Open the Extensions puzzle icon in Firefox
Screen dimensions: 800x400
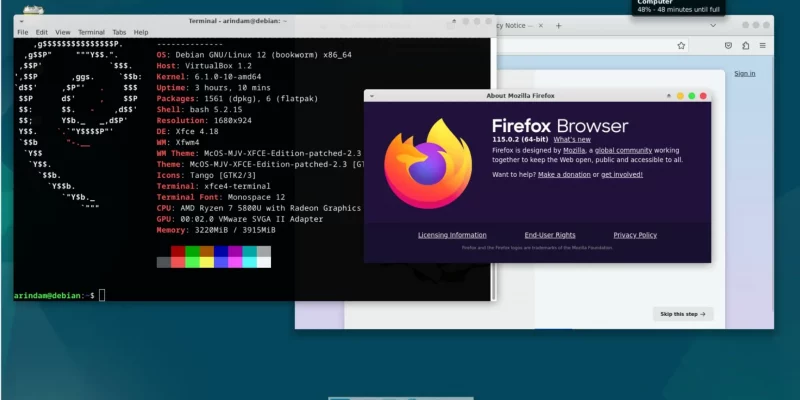point(745,45)
